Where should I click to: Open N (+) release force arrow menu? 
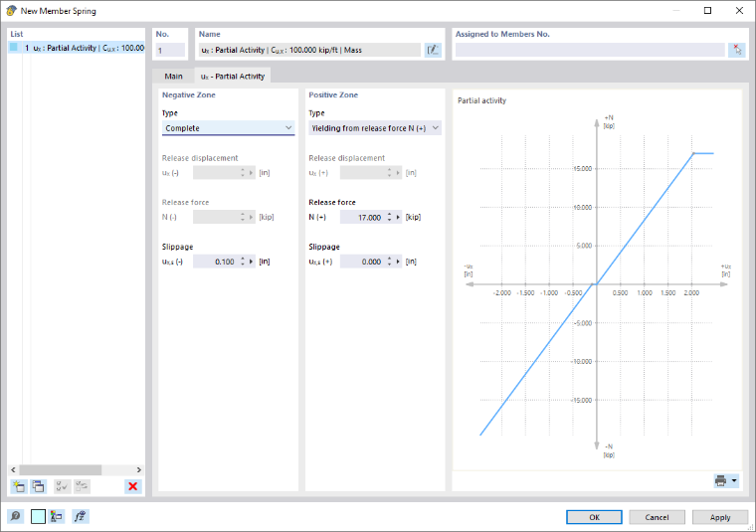click(398, 218)
